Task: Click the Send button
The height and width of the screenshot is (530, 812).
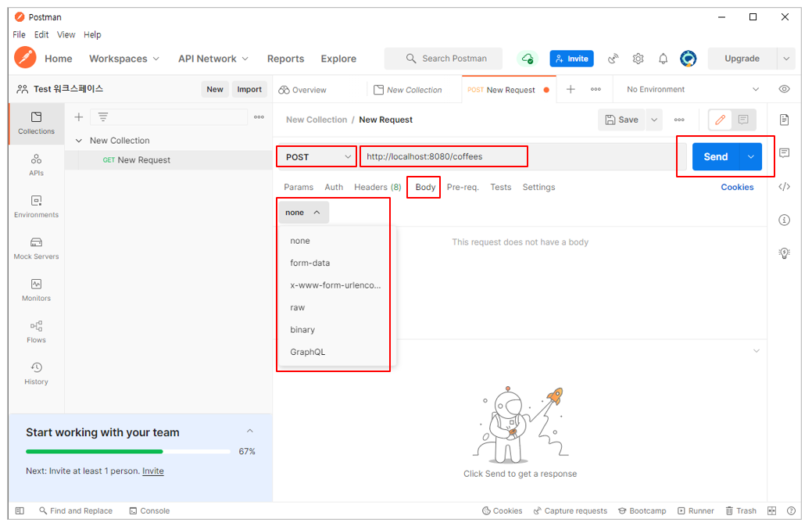Action: click(716, 157)
